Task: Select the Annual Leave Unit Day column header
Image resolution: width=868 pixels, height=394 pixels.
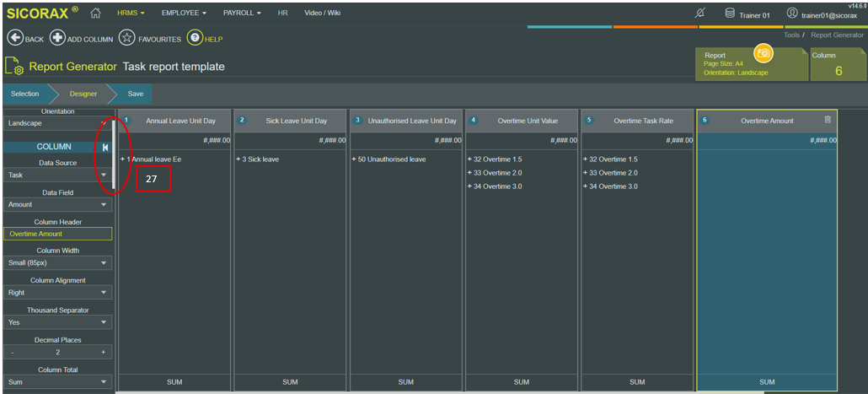Action: (174, 121)
